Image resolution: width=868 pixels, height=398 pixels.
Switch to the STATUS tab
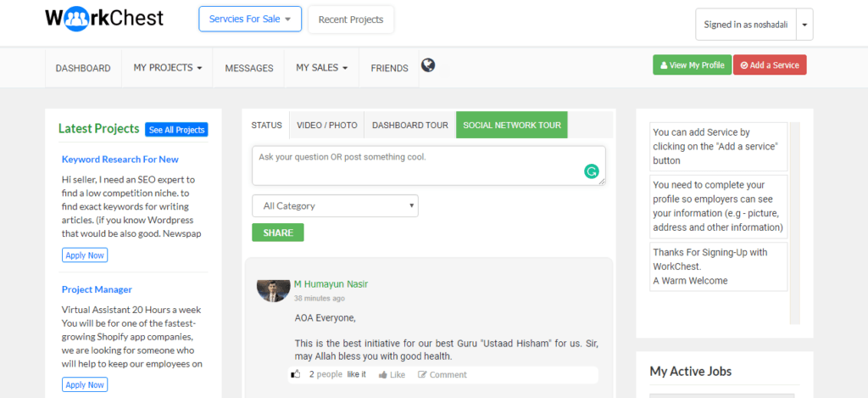(266, 126)
